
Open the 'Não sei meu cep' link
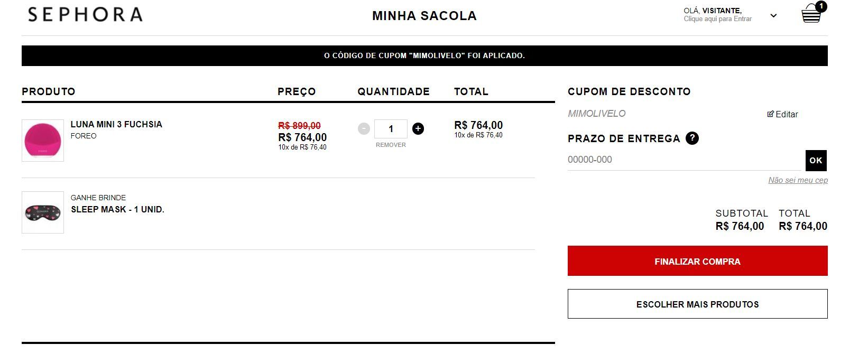(798, 180)
